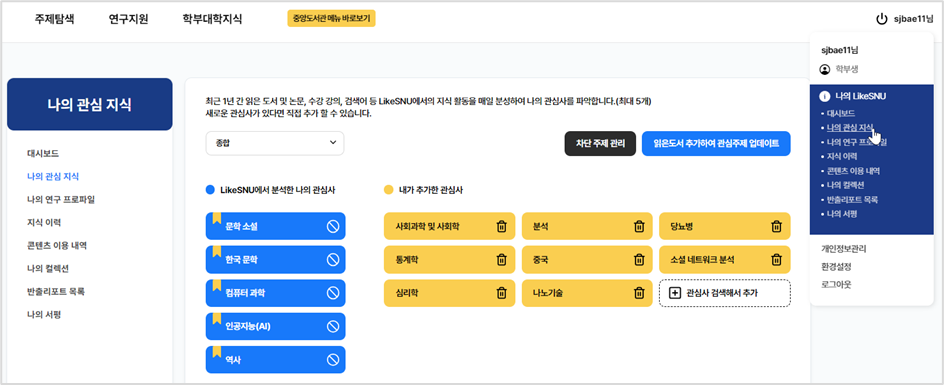Choose 로그아웃 in the user panel
Viewport: 944px width, 385px height.
point(836,283)
